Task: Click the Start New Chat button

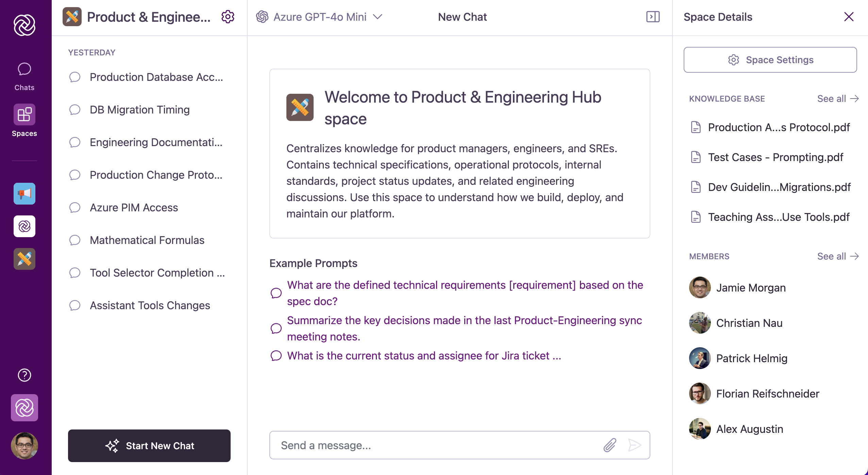Action: pos(149,445)
